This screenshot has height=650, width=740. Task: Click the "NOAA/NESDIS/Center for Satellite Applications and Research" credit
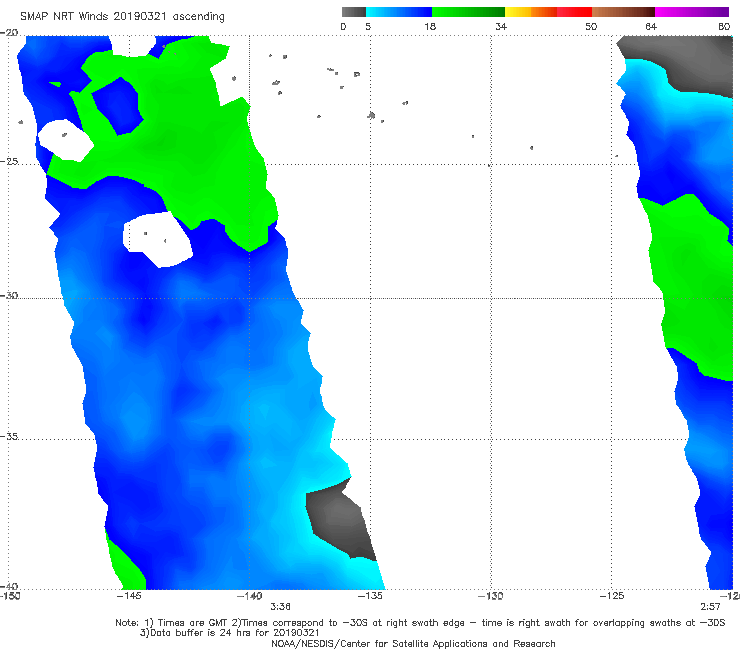coord(413,644)
